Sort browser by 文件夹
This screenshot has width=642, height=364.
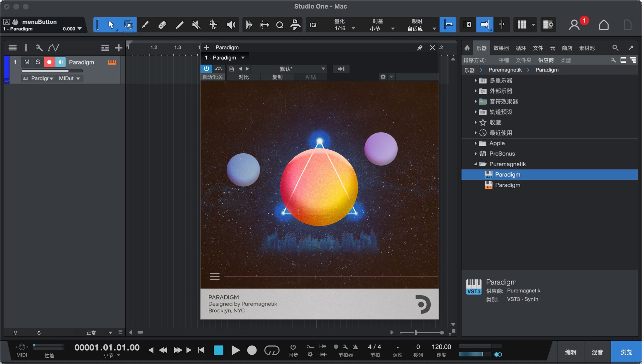523,60
